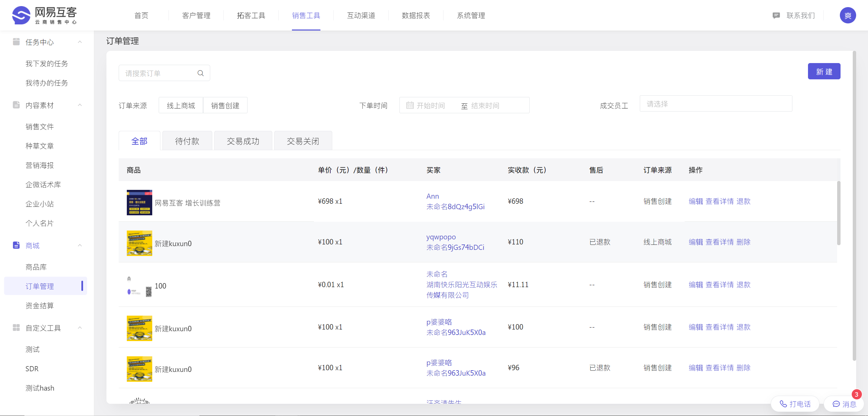
Task: Click the 请搜索订单 search field
Action: [x=164, y=73]
